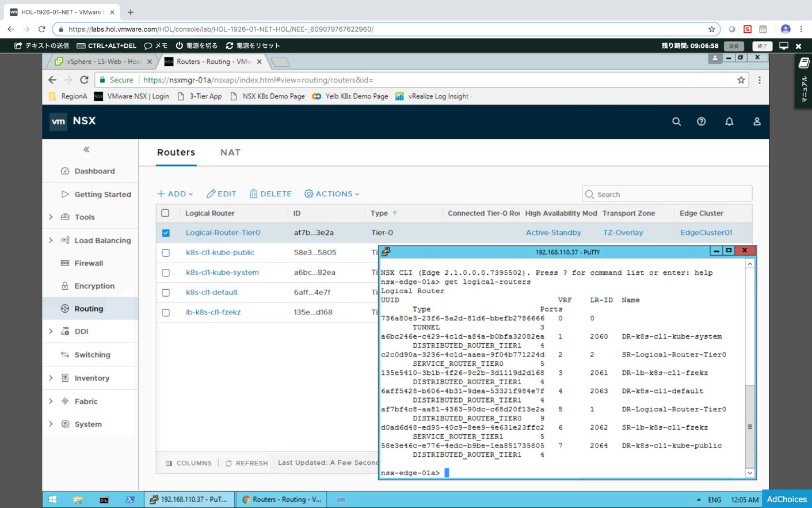Click the Windows Start button
Viewport: 812px width, 508px height.
[x=52, y=499]
